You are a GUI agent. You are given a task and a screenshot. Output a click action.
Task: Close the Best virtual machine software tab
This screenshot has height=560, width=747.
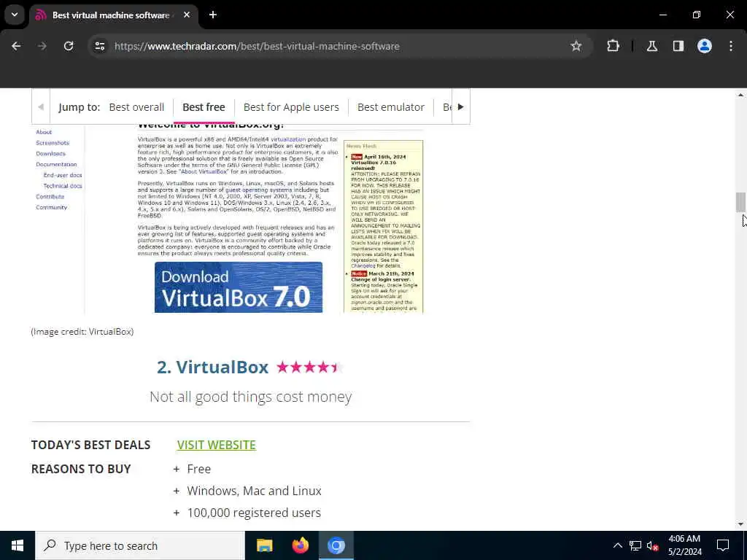[x=187, y=15]
